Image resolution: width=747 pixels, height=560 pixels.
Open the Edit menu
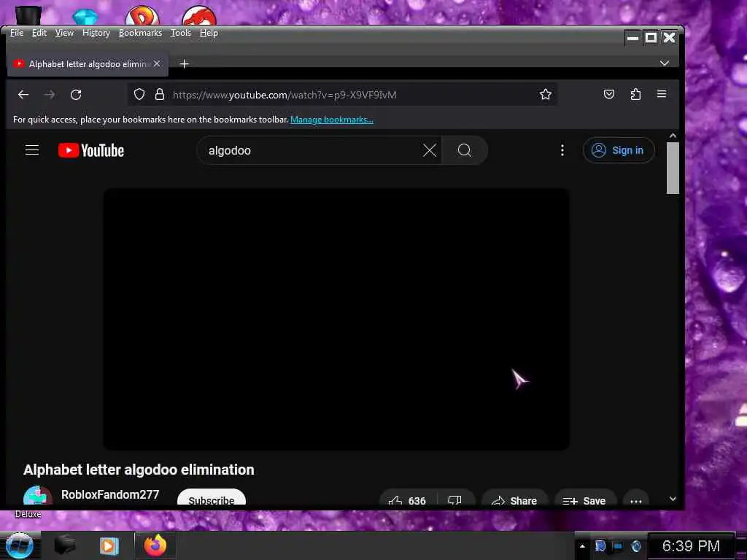click(39, 32)
